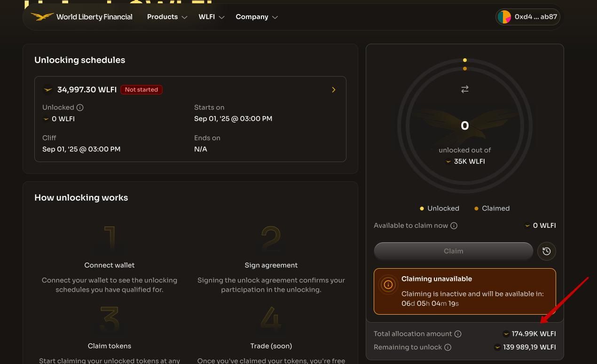This screenshot has height=364, width=597.
Task: Click the wallet avatar icon
Action: tap(504, 17)
